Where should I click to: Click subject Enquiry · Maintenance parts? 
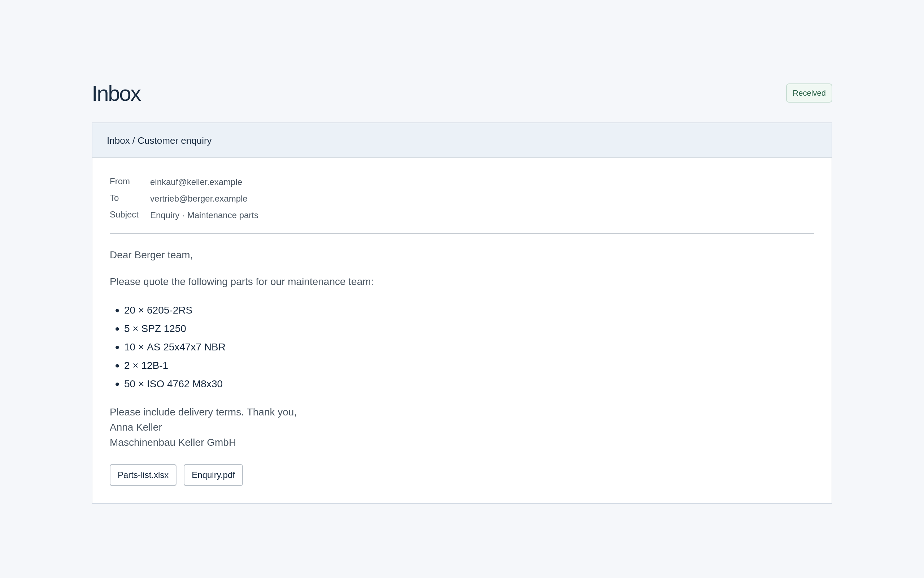pyautogui.click(x=204, y=215)
